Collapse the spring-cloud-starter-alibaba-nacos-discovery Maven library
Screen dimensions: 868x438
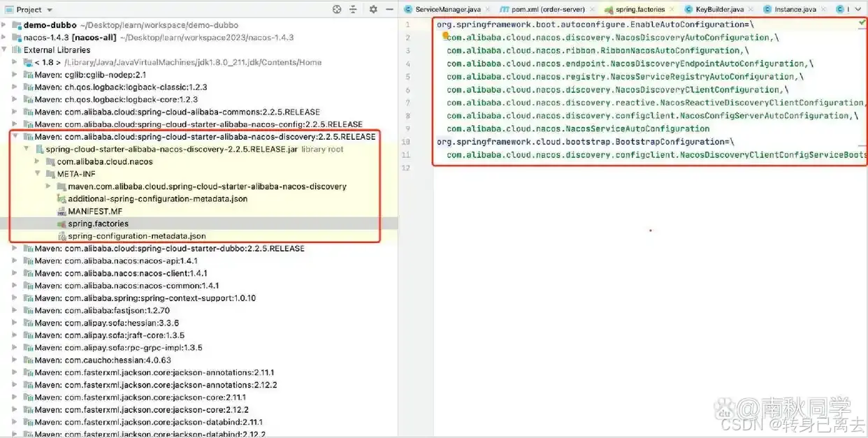click(x=16, y=137)
